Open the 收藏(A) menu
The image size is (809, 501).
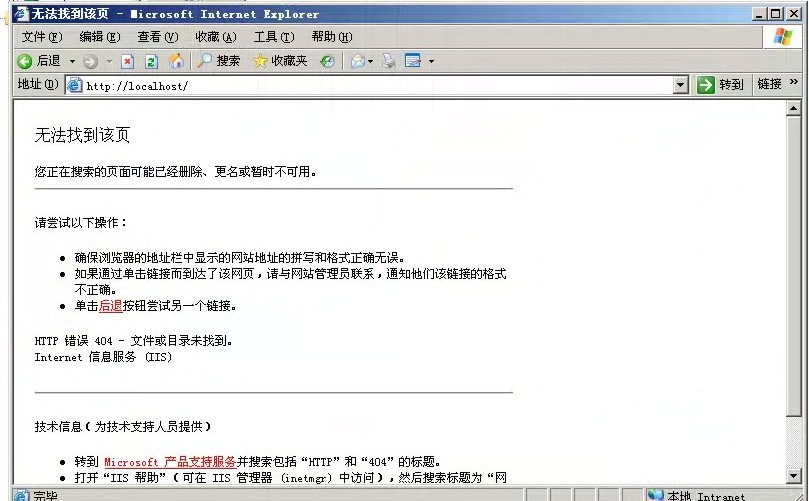216,37
